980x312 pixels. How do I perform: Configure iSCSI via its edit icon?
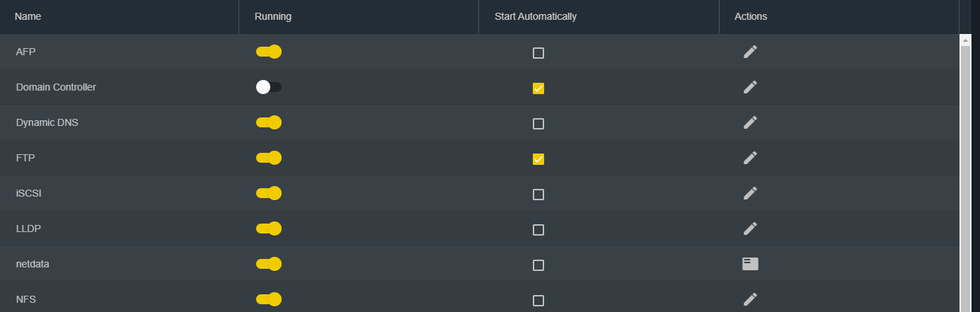(x=750, y=193)
